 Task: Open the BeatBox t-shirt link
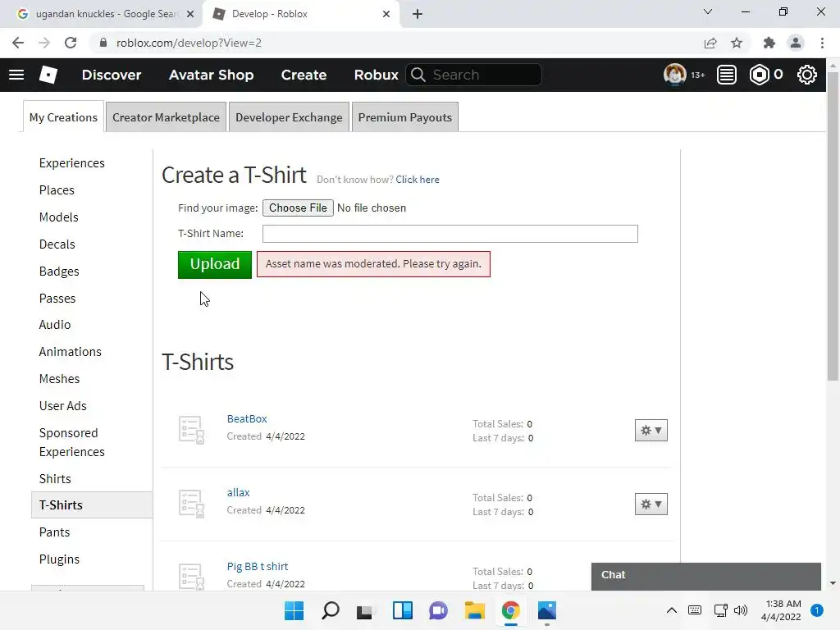(247, 419)
